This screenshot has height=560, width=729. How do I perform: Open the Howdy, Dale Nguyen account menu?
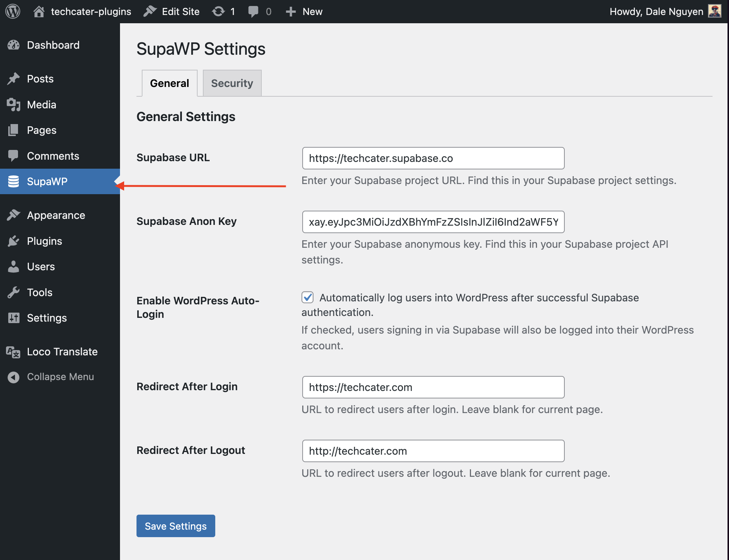[x=656, y=12]
